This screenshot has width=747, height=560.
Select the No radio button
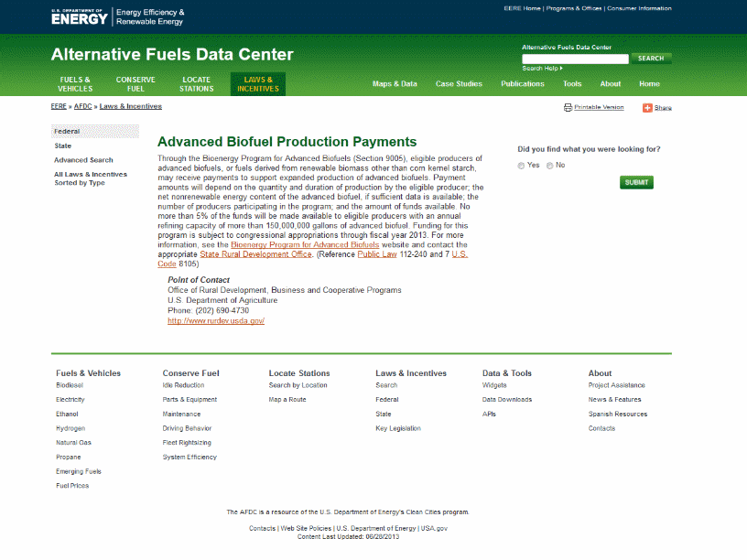tap(550, 166)
